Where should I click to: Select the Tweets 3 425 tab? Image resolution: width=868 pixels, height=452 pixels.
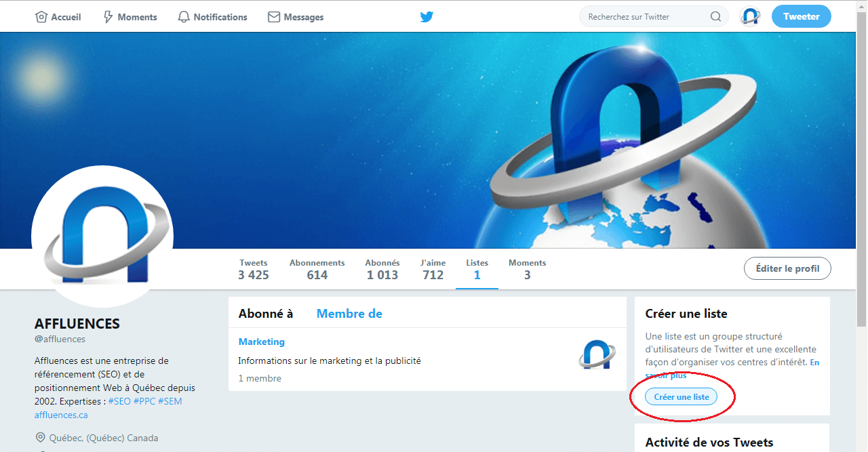click(254, 269)
